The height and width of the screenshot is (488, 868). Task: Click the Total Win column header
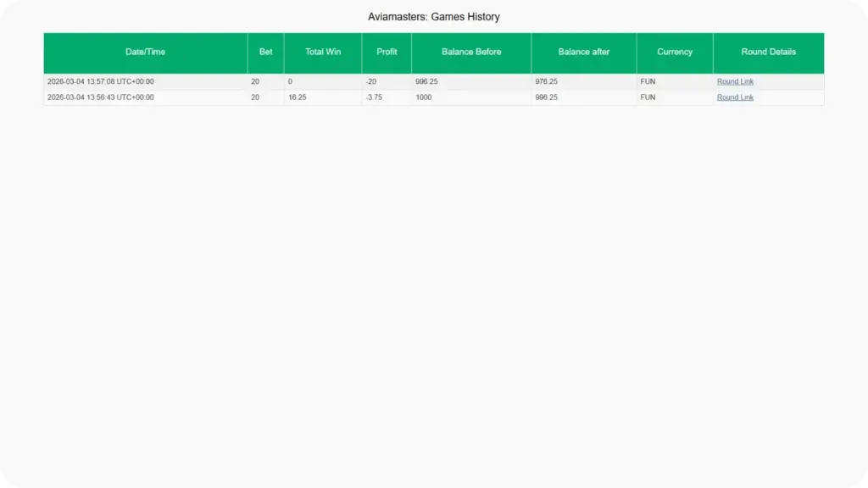(x=323, y=52)
